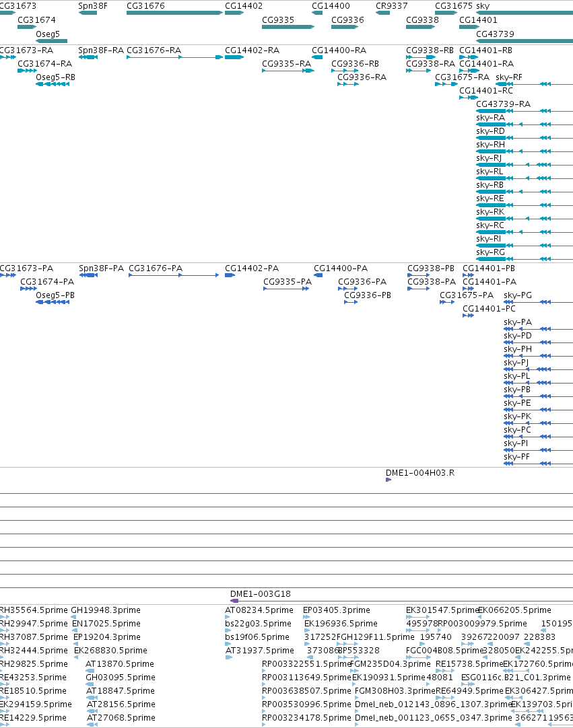This screenshot has height=728, width=573.
Task: Open transcript Spn38F-RA
Action: (88, 57)
